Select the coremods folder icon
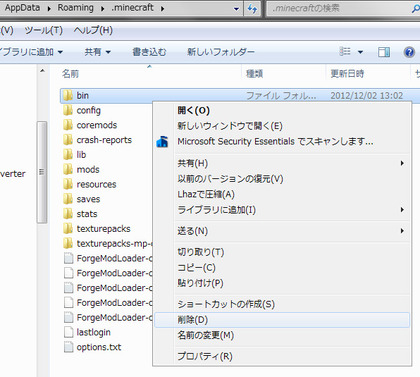The height and width of the screenshot is (377, 420). [x=68, y=125]
